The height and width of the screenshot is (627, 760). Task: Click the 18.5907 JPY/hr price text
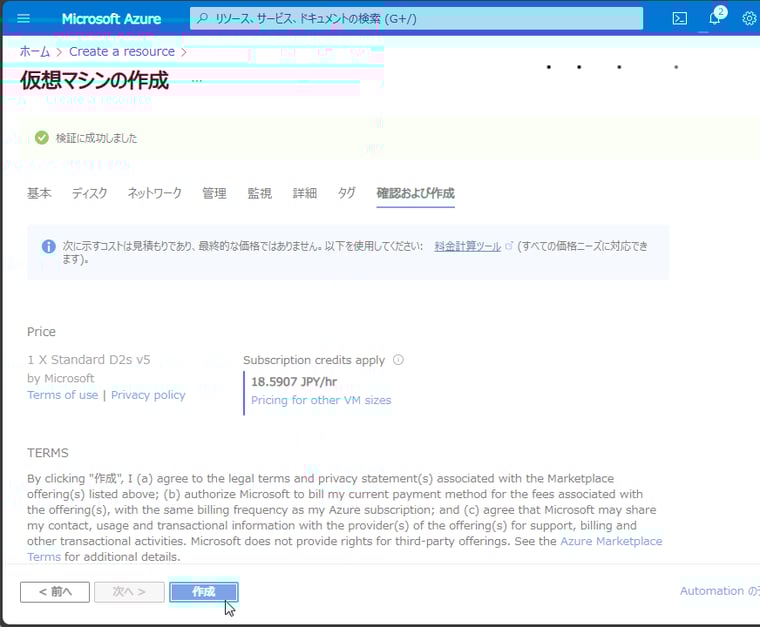coord(294,382)
